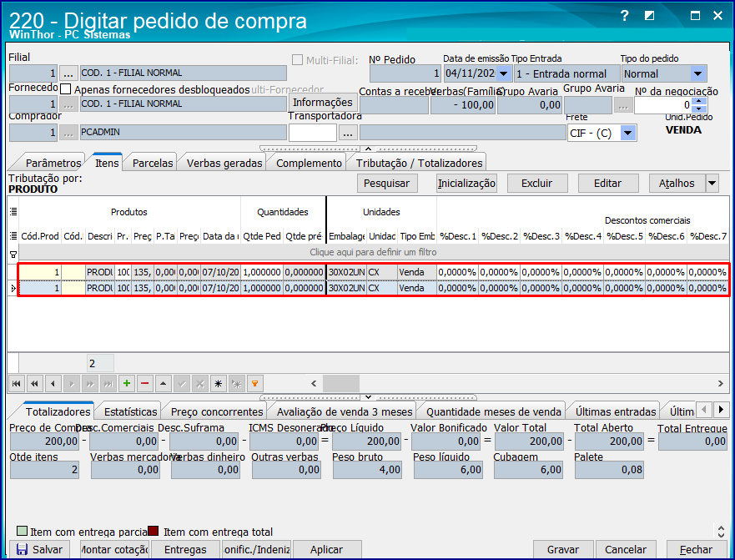Toggle Multi-Filial checkbox

(297, 60)
